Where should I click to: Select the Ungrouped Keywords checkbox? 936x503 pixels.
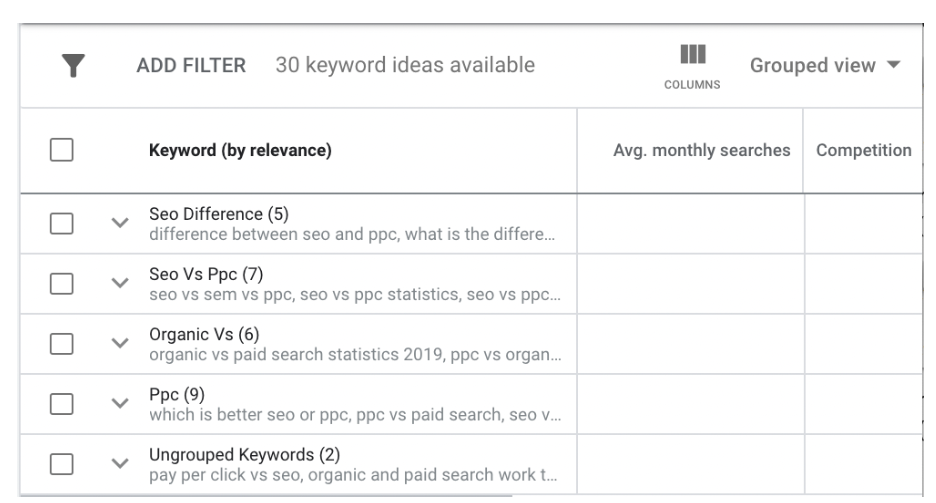tap(63, 463)
